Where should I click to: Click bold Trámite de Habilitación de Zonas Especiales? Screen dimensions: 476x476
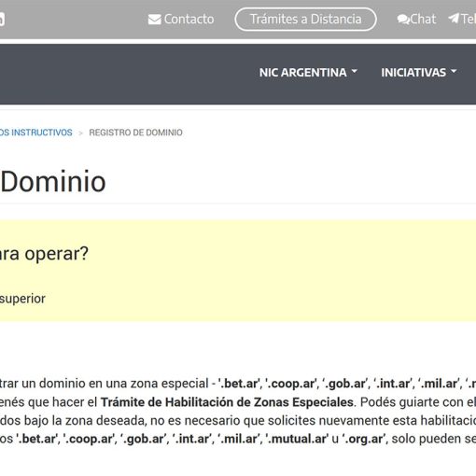pyautogui.click(x=227, y=402)
